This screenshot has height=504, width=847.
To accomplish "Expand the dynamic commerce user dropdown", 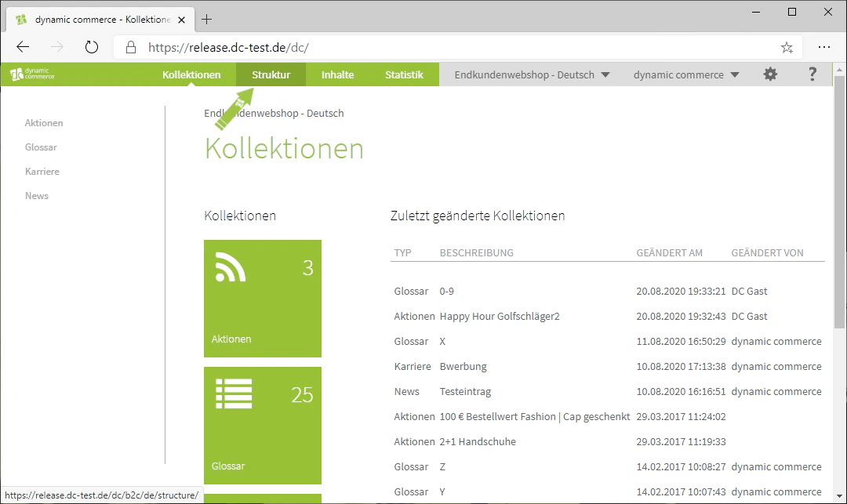I will pyautogui.click(x=686, y=74).
